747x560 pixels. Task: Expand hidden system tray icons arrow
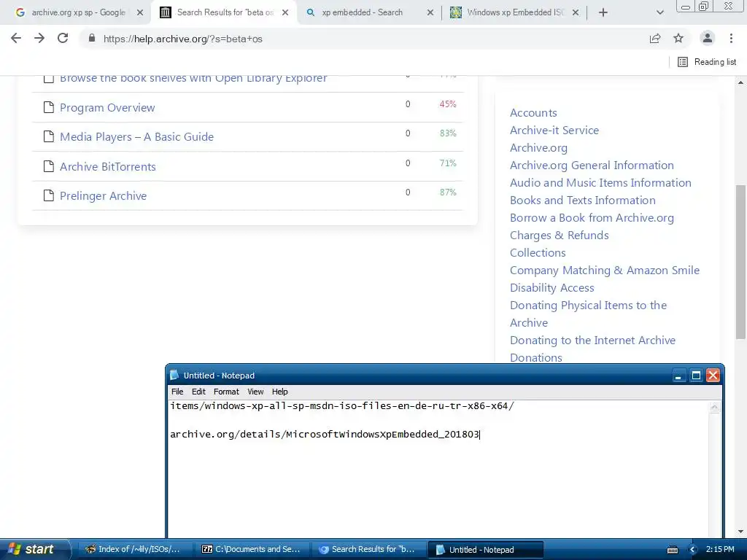pyautogui.click(x=693, y=550)
